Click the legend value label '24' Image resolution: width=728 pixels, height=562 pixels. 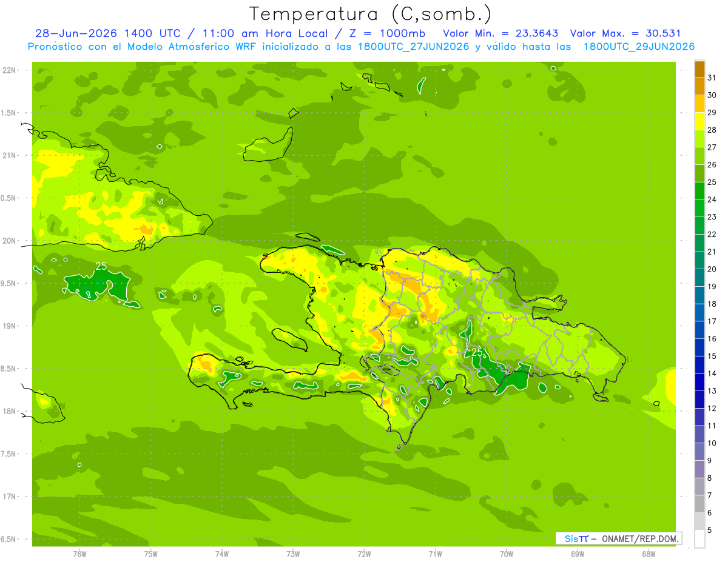click(712, 200)
